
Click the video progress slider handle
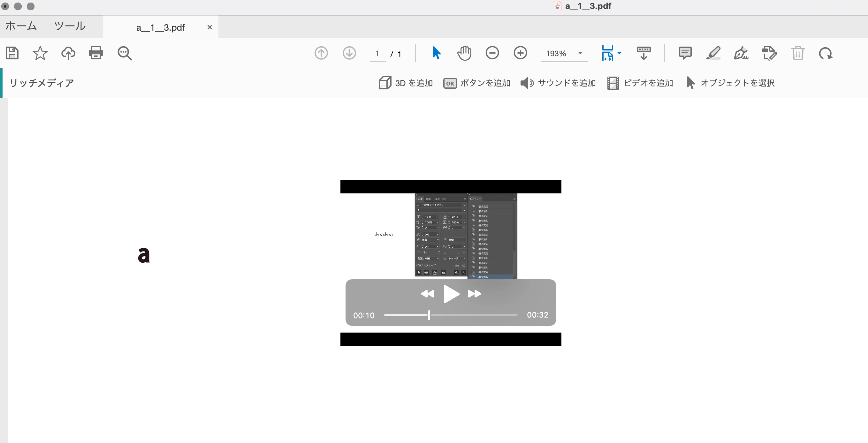tap(429, 315)
